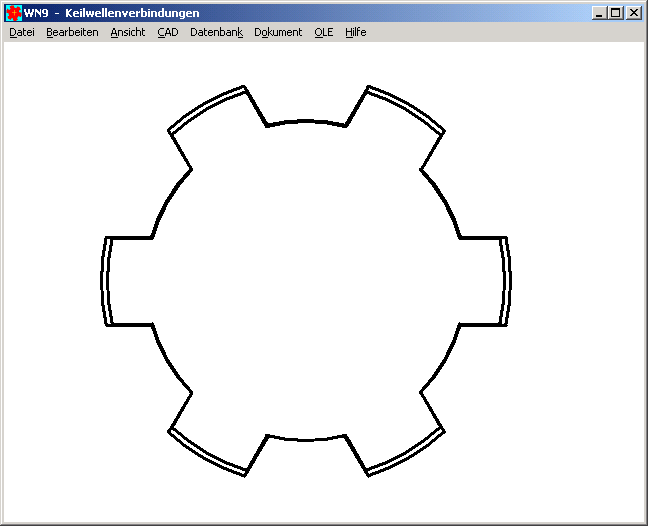Open the Bearbeiten menu

[x=72, y=32]
